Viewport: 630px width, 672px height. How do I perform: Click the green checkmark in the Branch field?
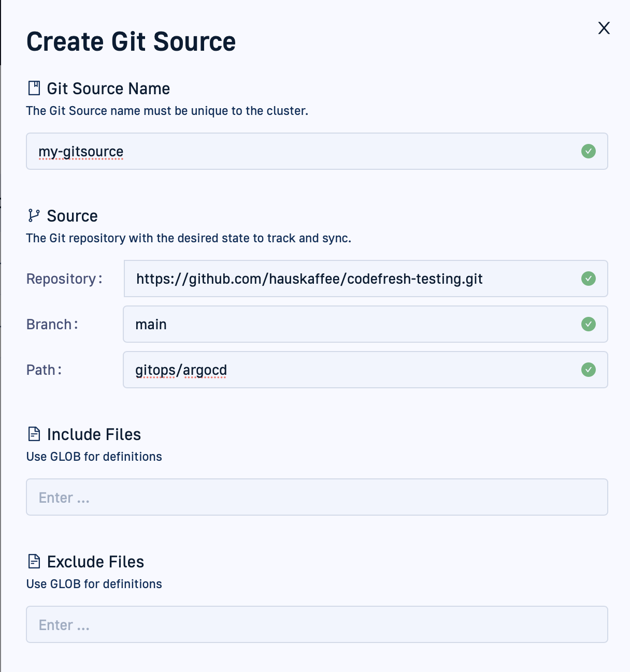point(589,324)
